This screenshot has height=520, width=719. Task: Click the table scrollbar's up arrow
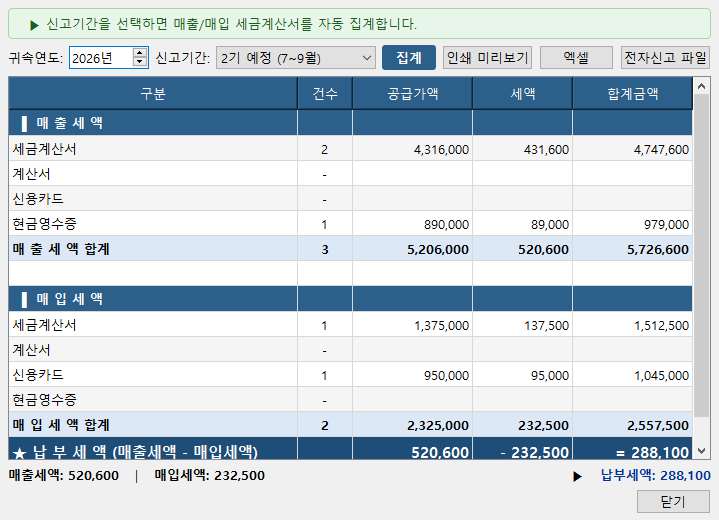[x=701, y=86]
